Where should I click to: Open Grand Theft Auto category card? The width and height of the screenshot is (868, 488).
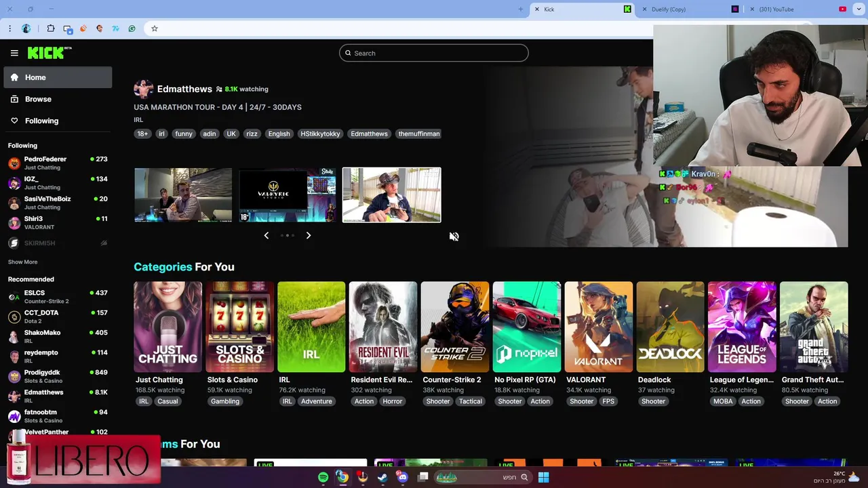tap(814, 327)
